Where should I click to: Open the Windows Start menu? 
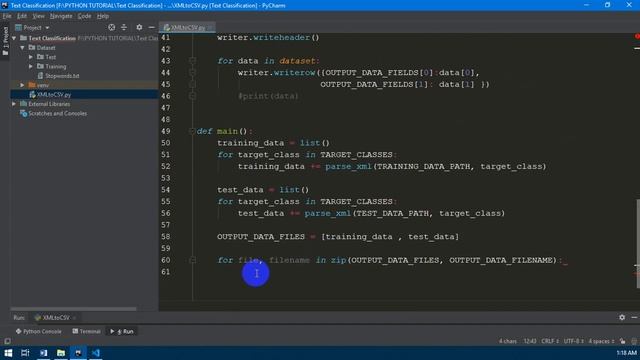point(8,353)
